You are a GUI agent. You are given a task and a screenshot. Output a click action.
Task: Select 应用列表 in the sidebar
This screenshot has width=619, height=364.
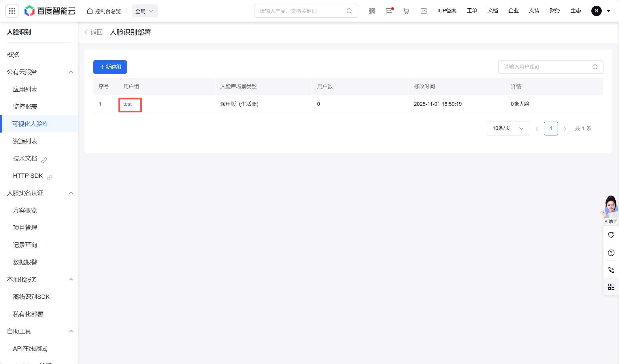pyautogui.click(x=25, y=89)
